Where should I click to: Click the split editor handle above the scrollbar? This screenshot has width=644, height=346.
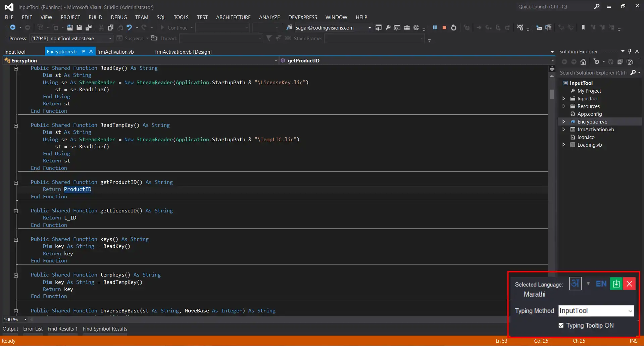tap(552, 69)
